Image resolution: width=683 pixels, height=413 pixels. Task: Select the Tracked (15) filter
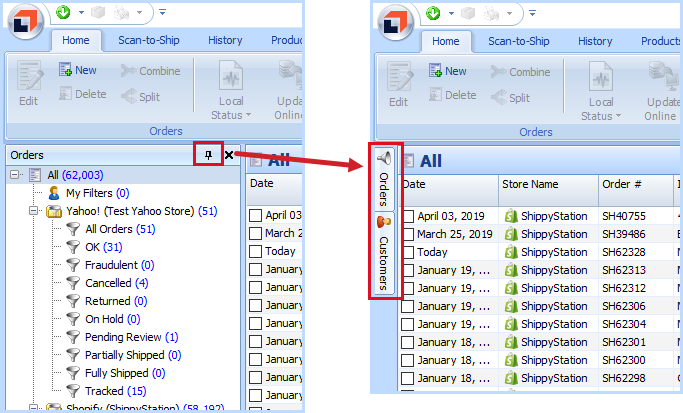(x=106, y=391)
